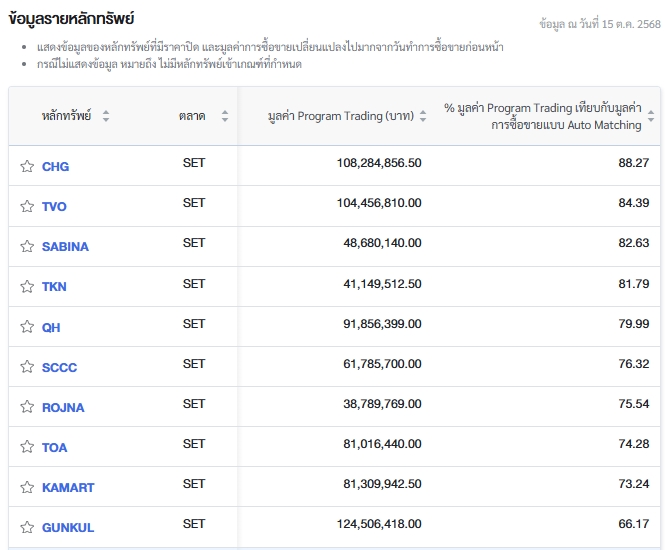Screen dimensions: 665x550
Task: Sort by หลักทรัพย์ column arrows
Action: pos(106,116)
